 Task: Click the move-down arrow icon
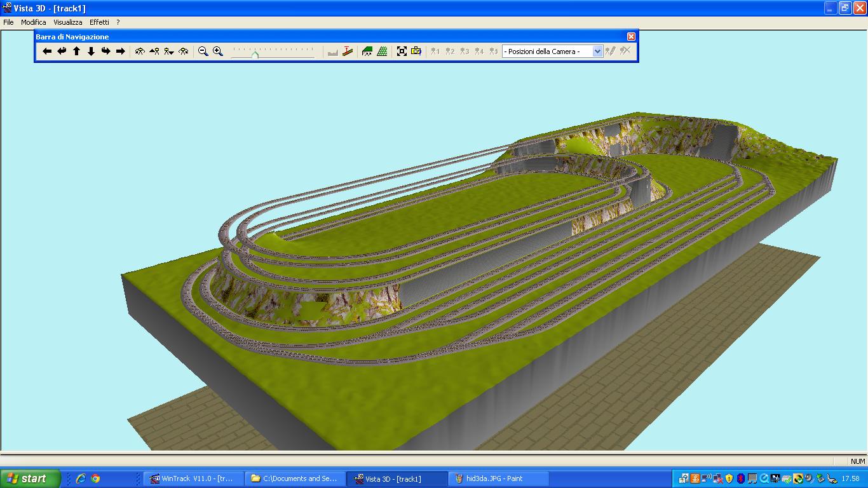pos(91,51)
